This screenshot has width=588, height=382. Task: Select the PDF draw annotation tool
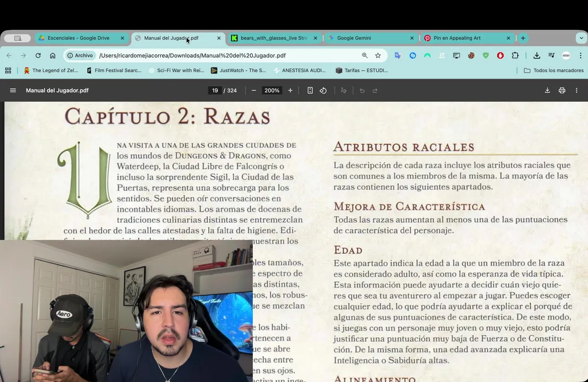(x=344, y=90)
